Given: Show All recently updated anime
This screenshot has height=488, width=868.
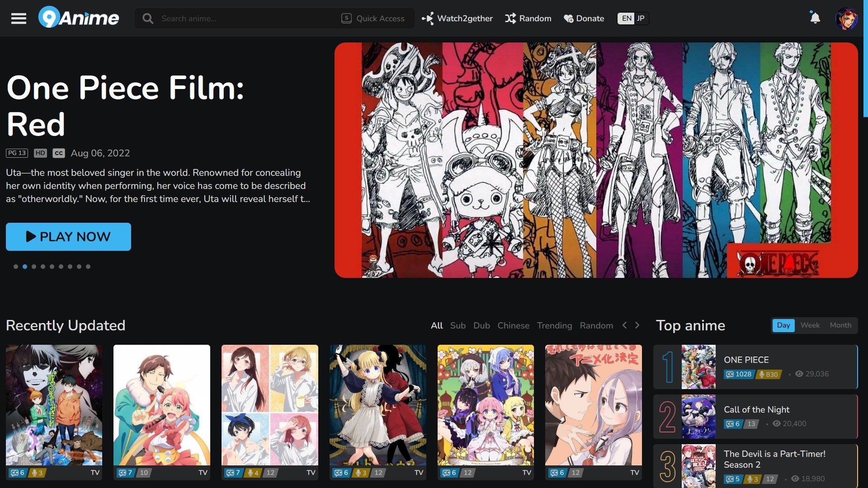Looking at the screenshot, I should [x=437, y=325].
